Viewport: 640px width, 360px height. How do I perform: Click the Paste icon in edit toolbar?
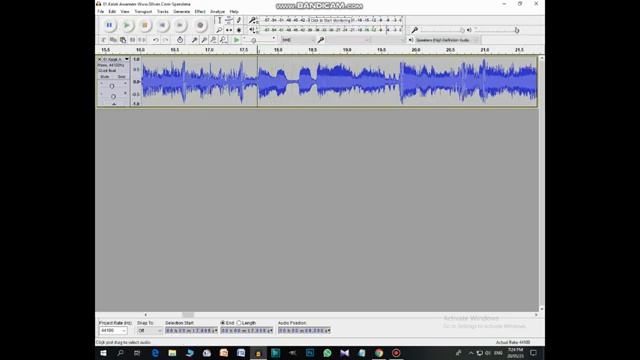tap(122, 40)
